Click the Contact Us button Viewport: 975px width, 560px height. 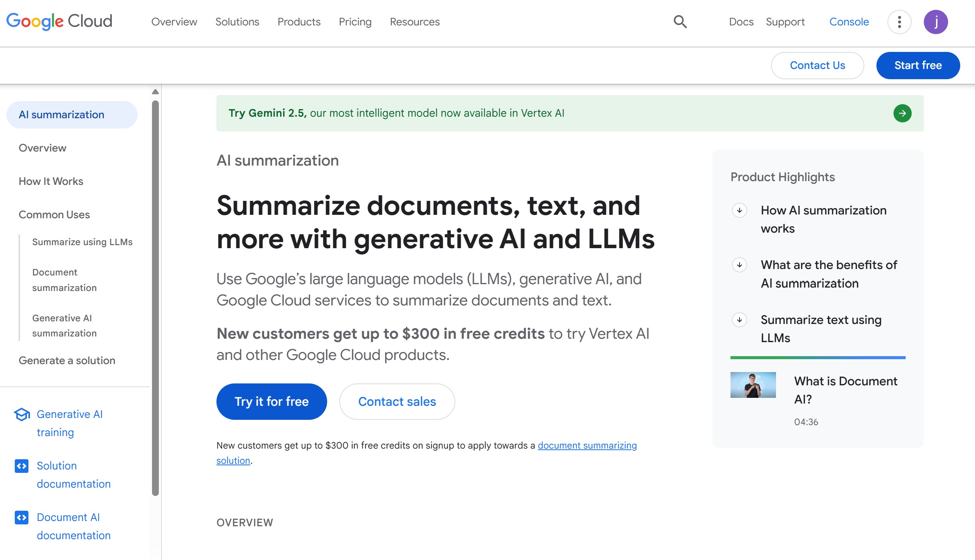tap(817, 66)
